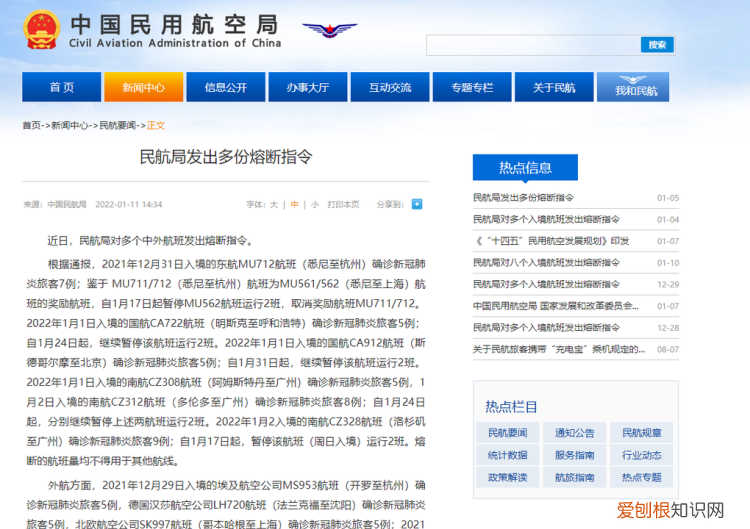Open the 办事大厅 navigation tab
750x529 pixels.
308,87
